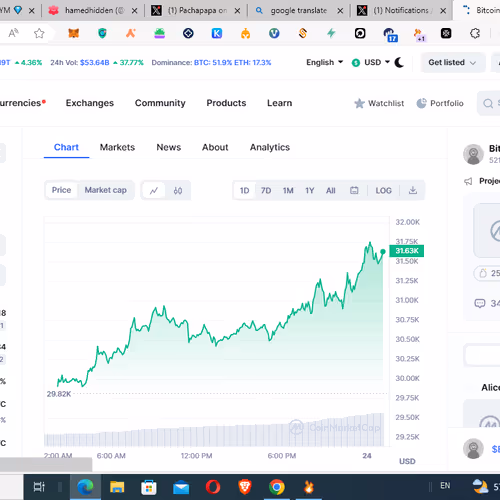Add page to favorites star icon

[x=39, y=33]
